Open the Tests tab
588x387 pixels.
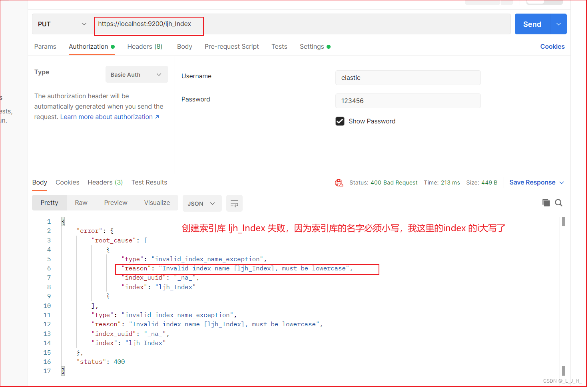pos(279,47)
